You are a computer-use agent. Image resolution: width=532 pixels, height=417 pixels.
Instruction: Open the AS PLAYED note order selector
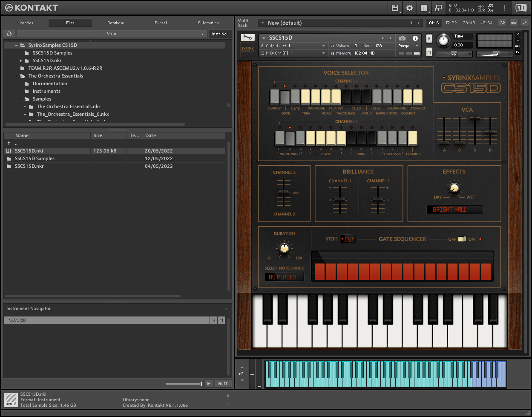(x=284, y=277)
